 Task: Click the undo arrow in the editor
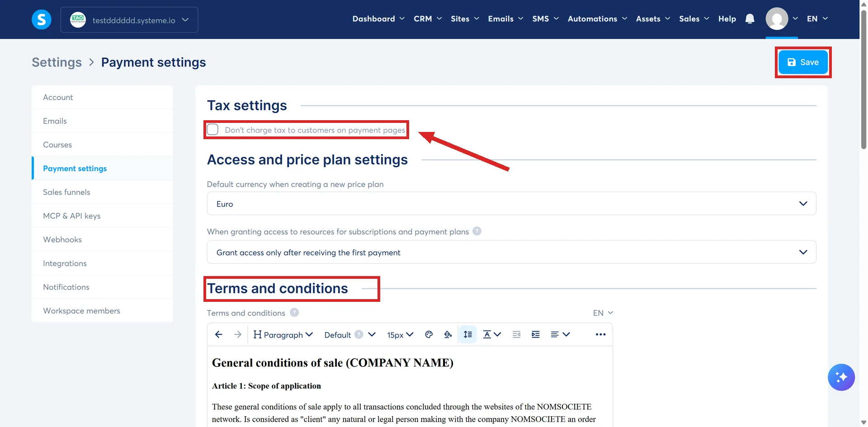[219, 334]
